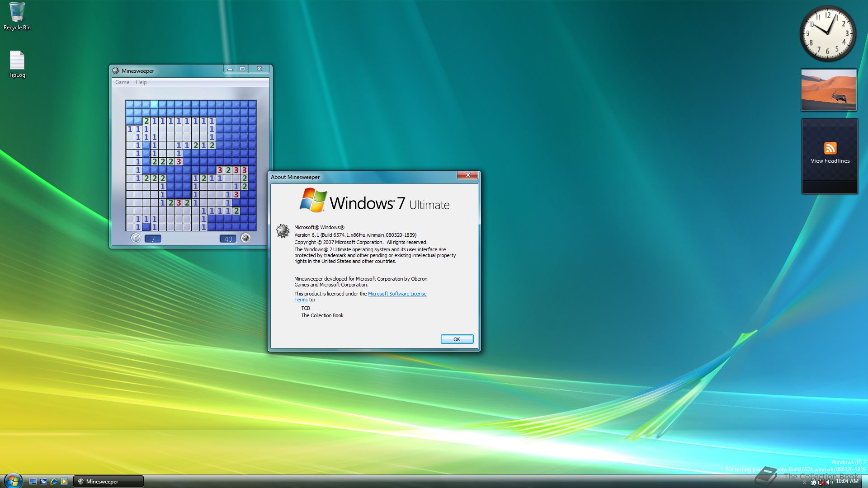Click the highlighted light-blue tile in top row

click(x=154, y=104)
